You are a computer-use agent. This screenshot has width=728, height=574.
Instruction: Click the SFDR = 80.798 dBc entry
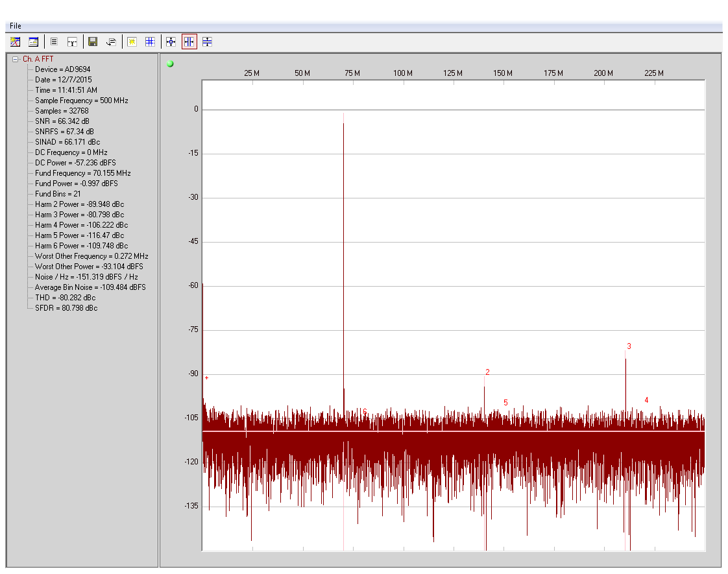click(66, 308)
